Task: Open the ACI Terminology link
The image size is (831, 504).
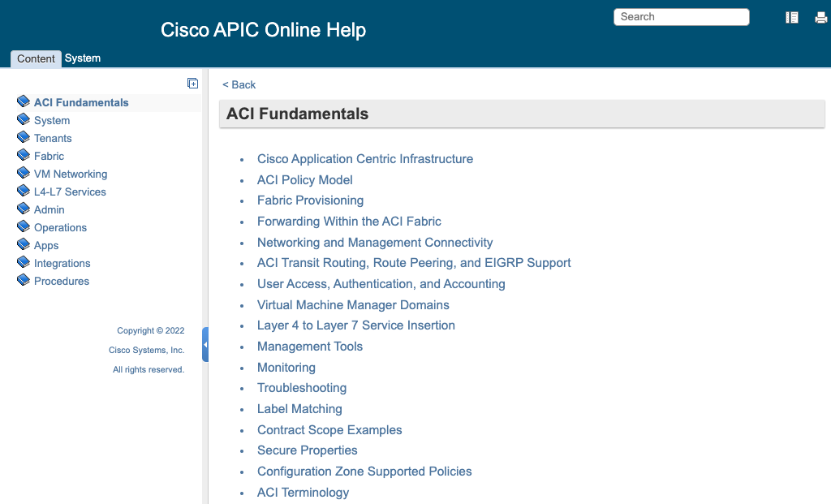Action: point(304,493)
